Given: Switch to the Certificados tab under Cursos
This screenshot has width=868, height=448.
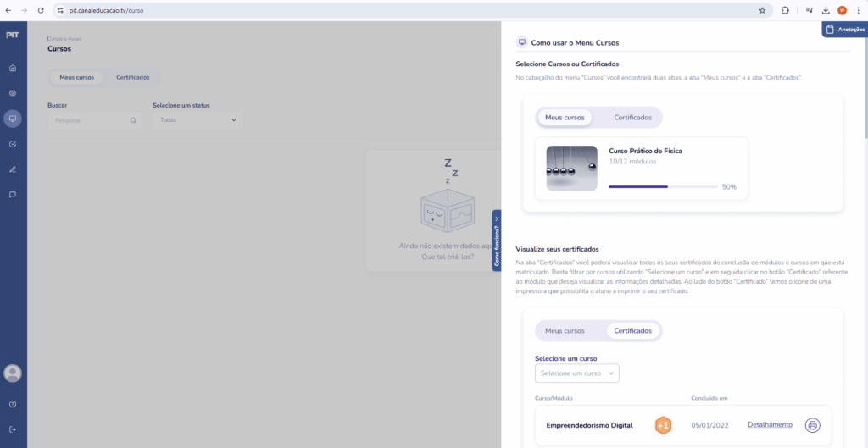Looking at the screenshot, I should [133, 77].
